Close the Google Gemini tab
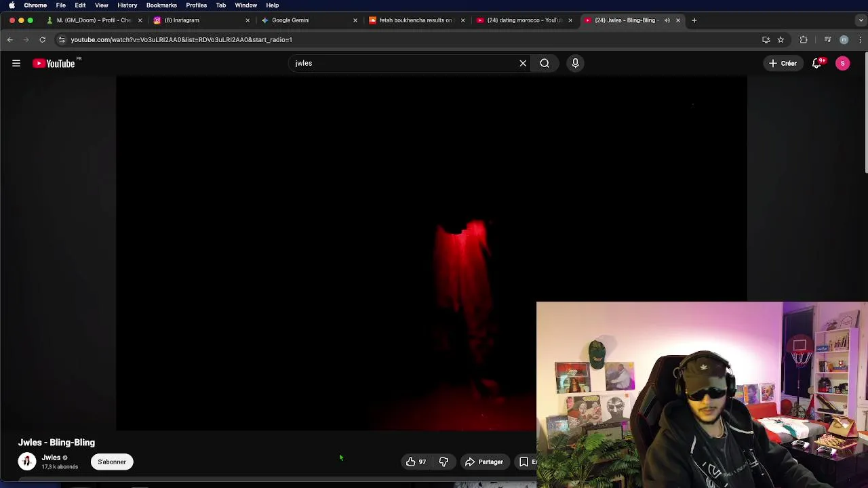 (x=355, y=20)
